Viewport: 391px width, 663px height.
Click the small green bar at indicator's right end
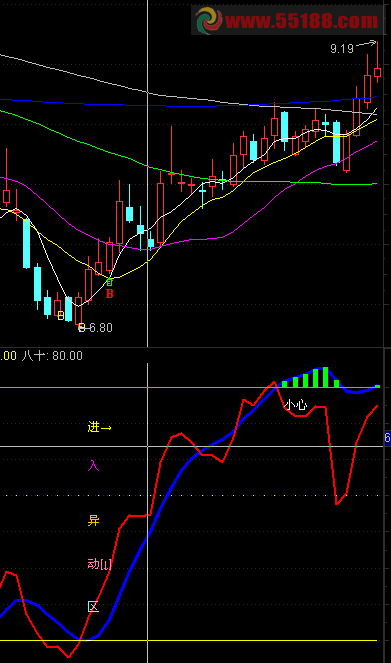[377, 386]
